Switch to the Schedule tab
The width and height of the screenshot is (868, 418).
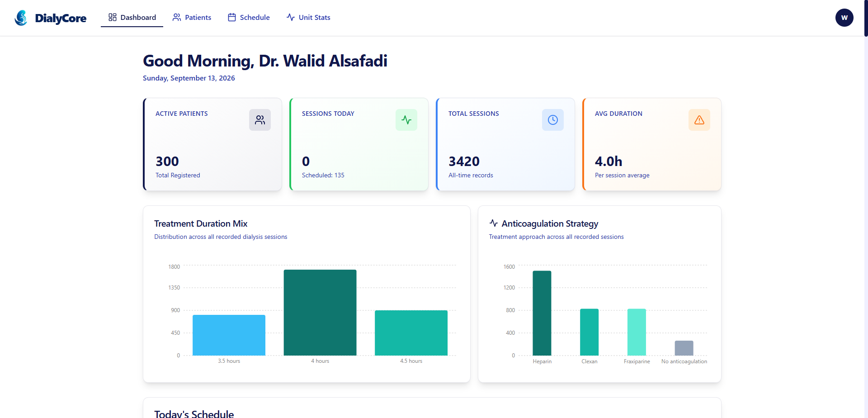(249, 18)
